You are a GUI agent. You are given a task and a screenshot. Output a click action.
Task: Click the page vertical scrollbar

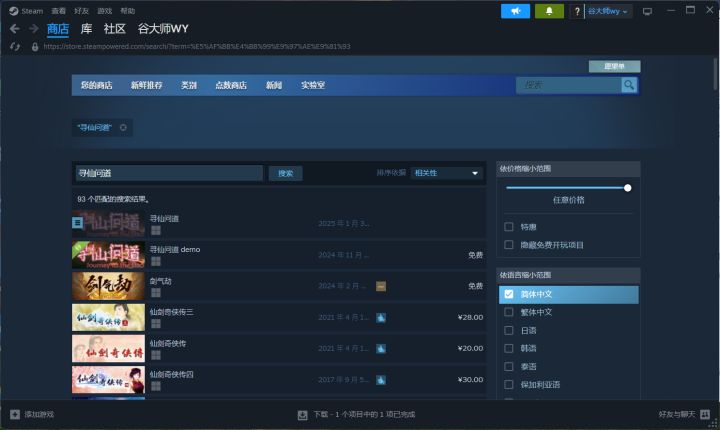pyautogui.click(x=715, y=74)
